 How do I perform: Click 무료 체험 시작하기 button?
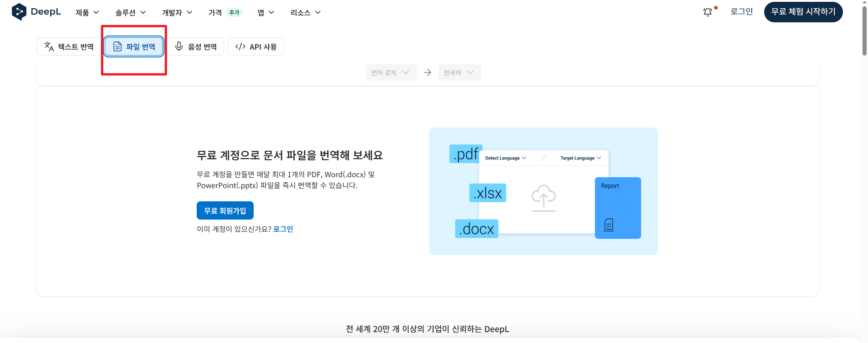803,12
